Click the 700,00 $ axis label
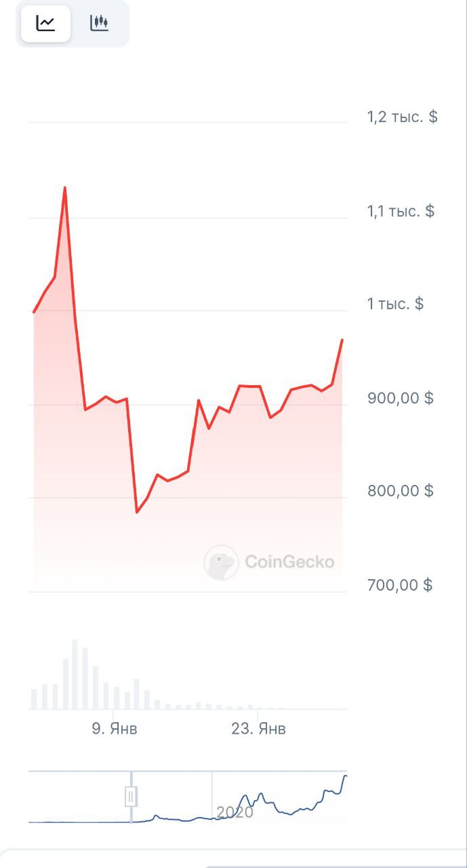The image size is (467, 868). pyautogui.click(x=401, y=585)
